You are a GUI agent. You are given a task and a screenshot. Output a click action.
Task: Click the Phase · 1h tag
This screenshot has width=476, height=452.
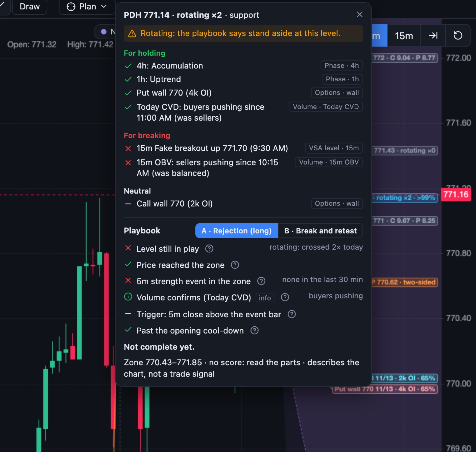(x=342, y=79)
